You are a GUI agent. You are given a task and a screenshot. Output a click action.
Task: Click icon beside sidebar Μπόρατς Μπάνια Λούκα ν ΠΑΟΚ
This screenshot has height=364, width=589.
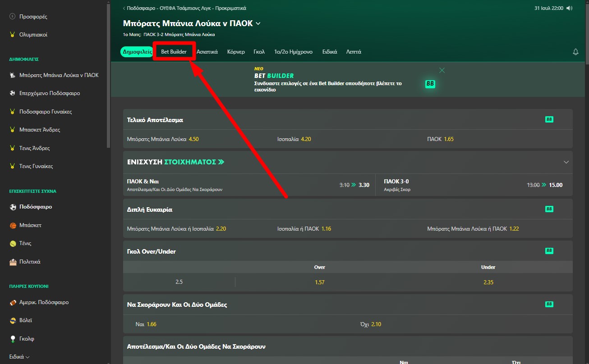tap(13, 75)
